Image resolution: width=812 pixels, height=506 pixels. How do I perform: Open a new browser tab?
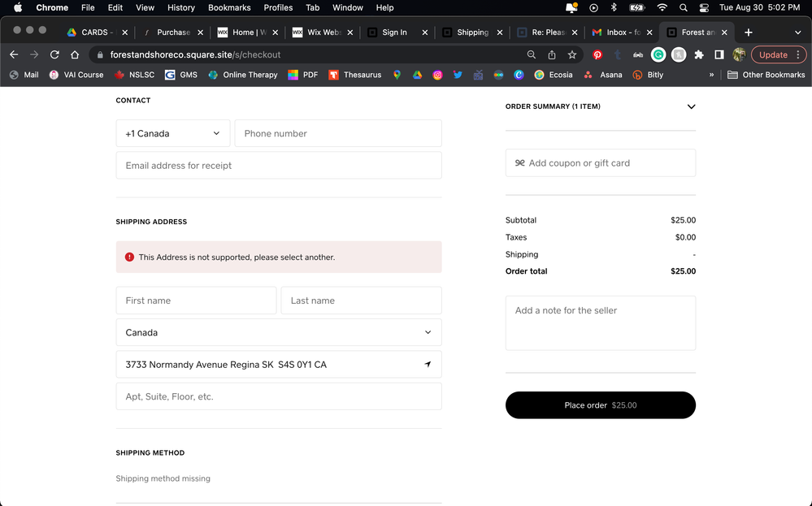tap(749, 32)
